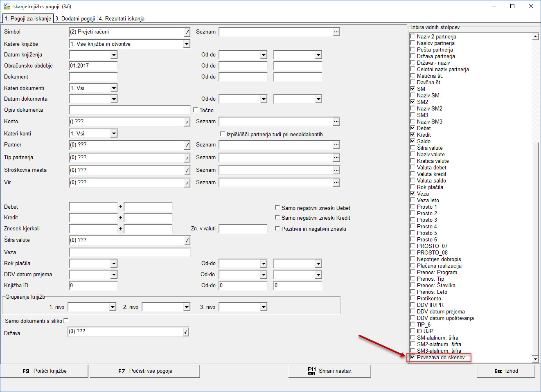This screenshot has height=392, width=541.
Task: Click the lookup icon in Stroškovna mesta field
Action: tap(187, 170)
